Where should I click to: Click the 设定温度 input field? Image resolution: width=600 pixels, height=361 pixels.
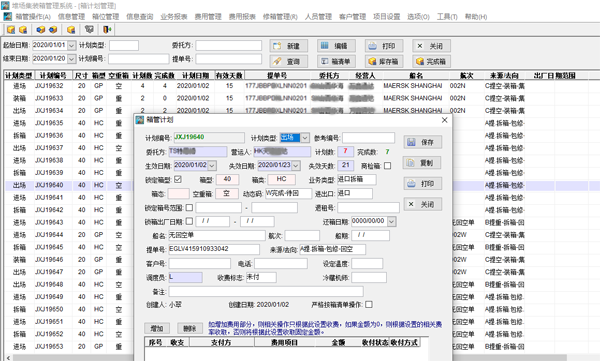pyautogui.click(x=367, y=263)
